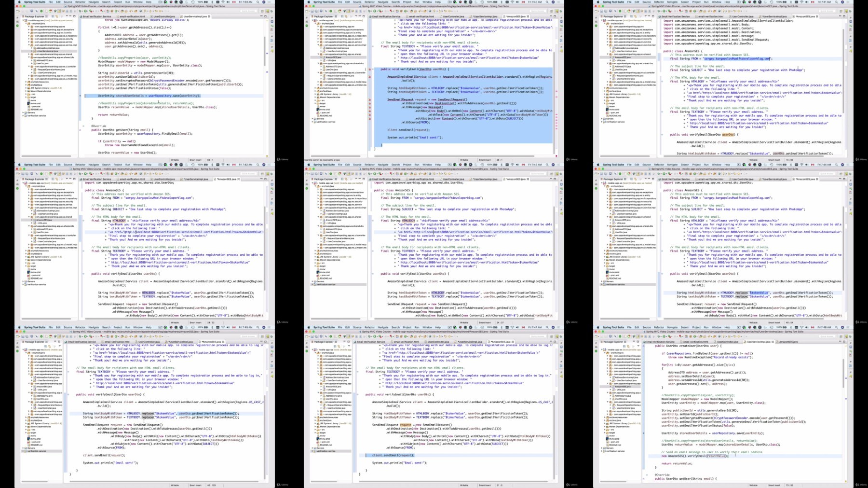Screen dimensions: 868x488
Task: Expand Maven Dependencies in 7:33 AM Package Explorer
Action: (x=26, y=91)
